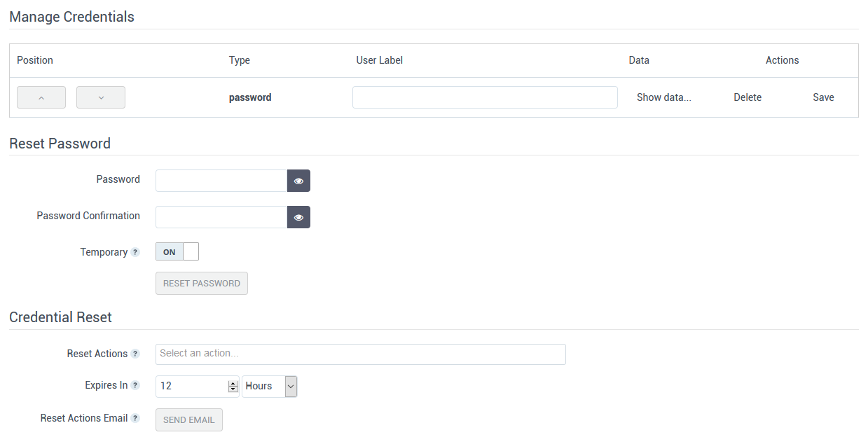868x444 pixels.
Task: Reveal Password Confirmation with eye icon
Action: pyautogui.click(x=298, y=217)
